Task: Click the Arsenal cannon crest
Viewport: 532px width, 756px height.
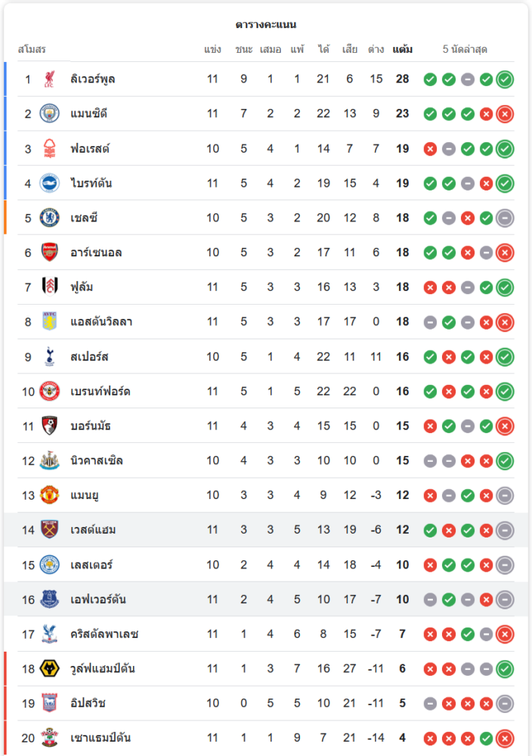Action: (x=50, y=253)
